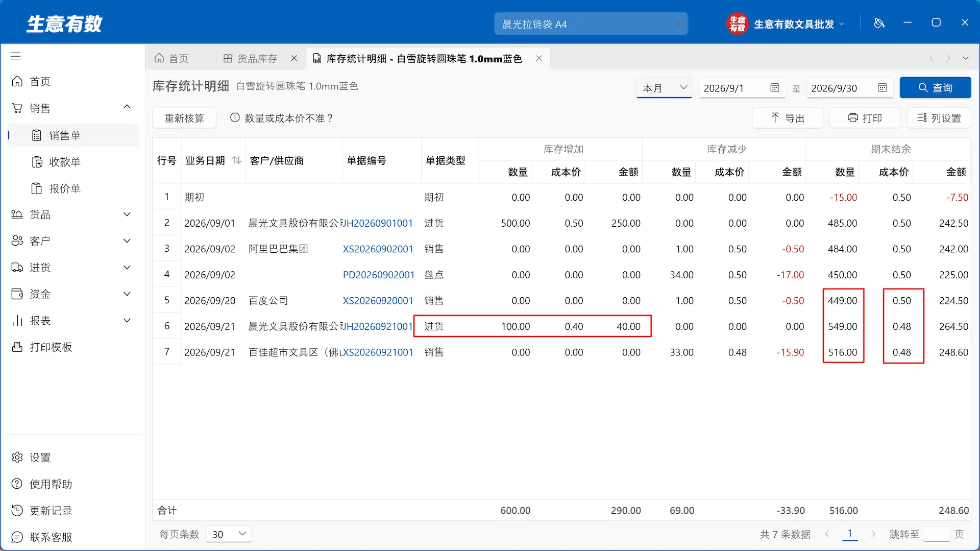
Task: Click the 查询 search button
Action: click(x=935, y=88)
